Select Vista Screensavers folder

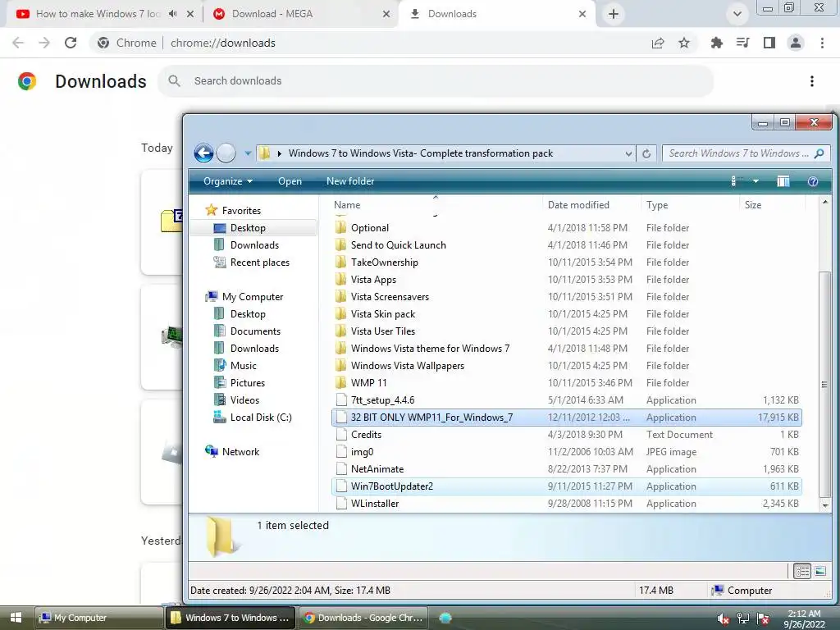[x=566, y=296]
